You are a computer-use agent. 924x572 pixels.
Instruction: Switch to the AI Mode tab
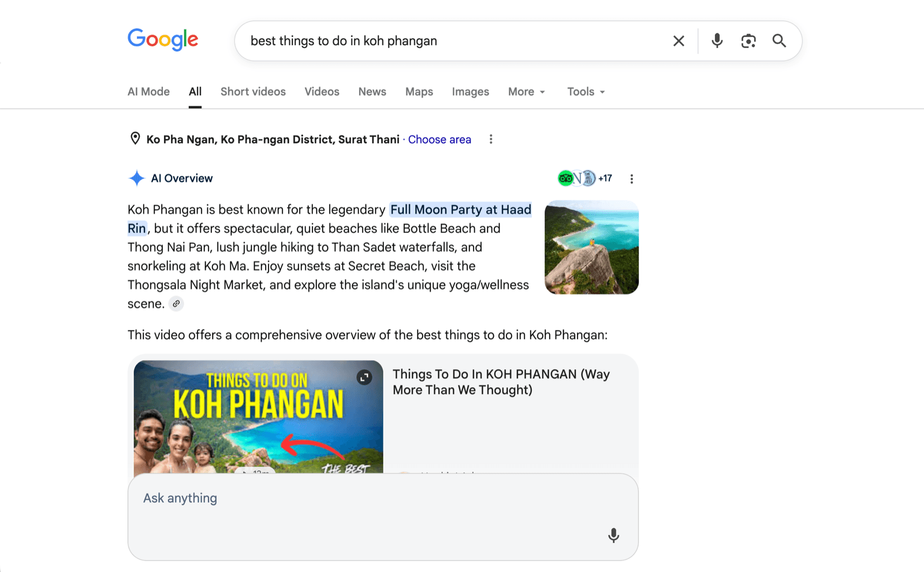148,92
